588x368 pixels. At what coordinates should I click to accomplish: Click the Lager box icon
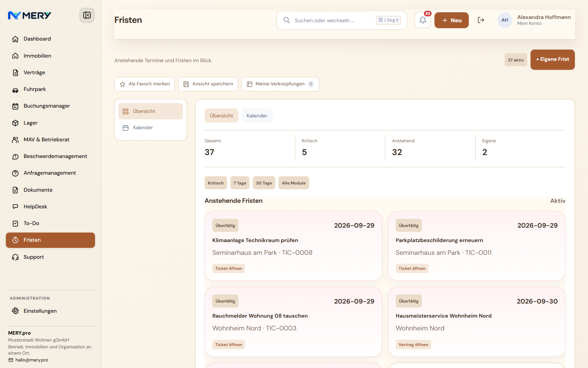click(15, 123)
